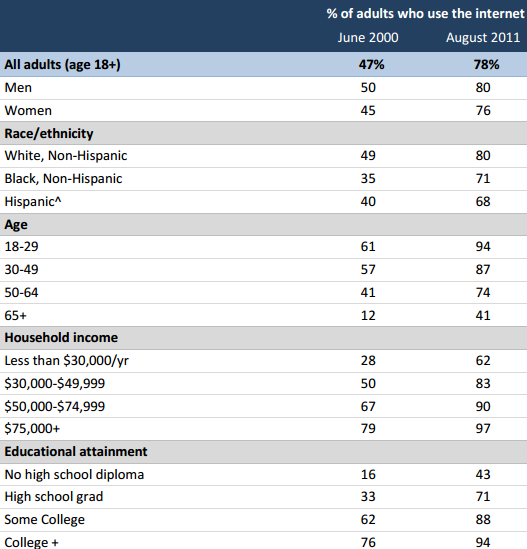Image resolution: width=527 pixels, height=549 pixels.
Task: Click the 'Less than $30,000/yr' row label
Action: click(x=67, y=361)
